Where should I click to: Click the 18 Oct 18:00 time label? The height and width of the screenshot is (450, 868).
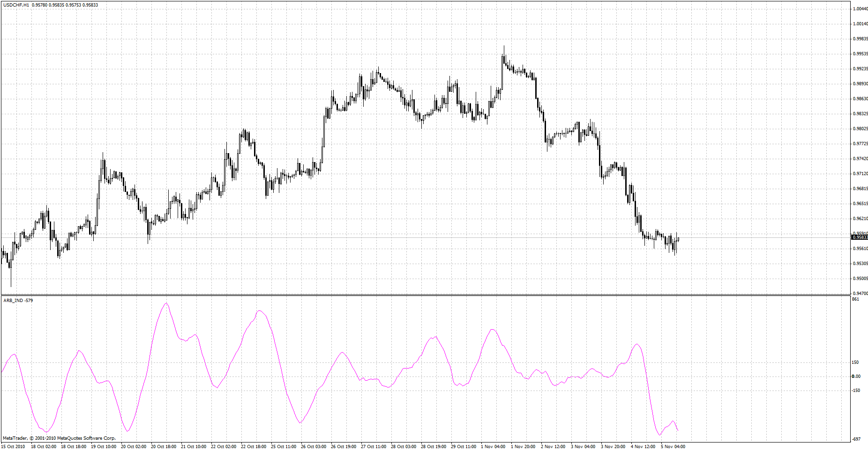(74, 447)
